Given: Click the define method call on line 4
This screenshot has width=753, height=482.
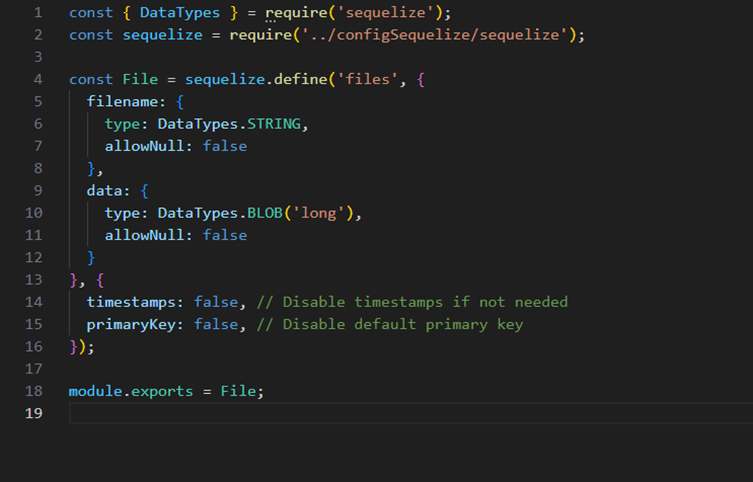Looking at the screenshot, I should (301, 79).
